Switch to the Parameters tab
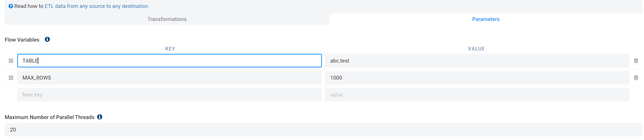The height and width of the screenshot is (140, 644). (485, 19)
